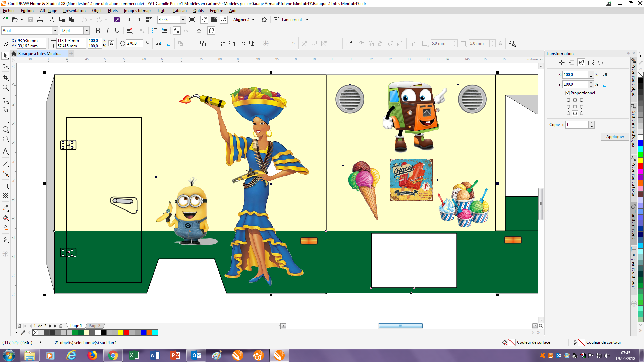
Task: Select the Ellipse tool in toolbox
Action: click(x=5, y=129)
